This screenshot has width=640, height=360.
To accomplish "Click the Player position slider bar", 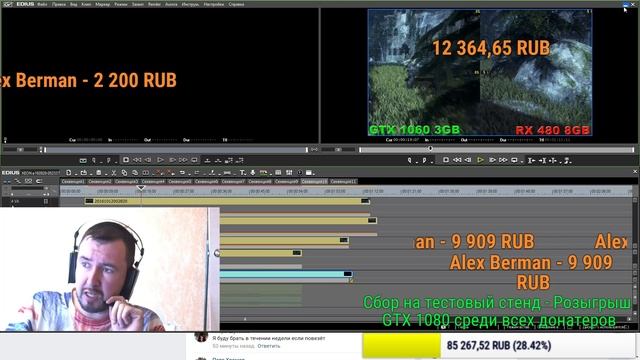I will tap(176, 150).
